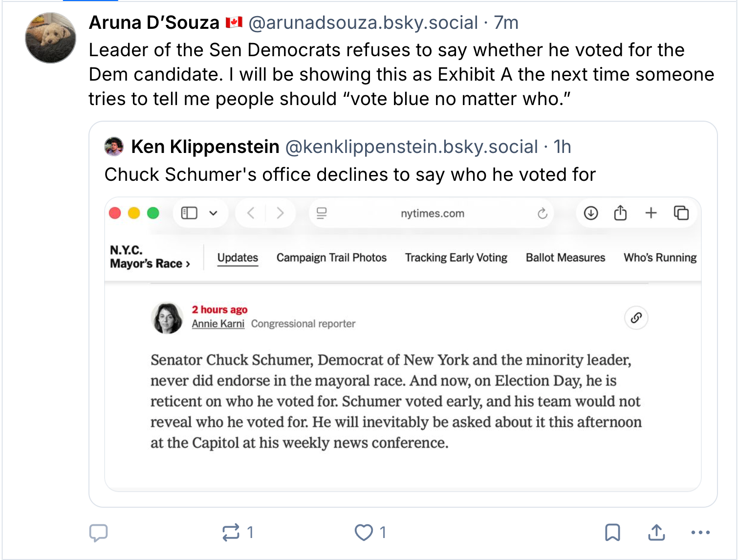738x560 pixels.
Task: Open the Tracking Early Voting tab
Action: [456, 258]
